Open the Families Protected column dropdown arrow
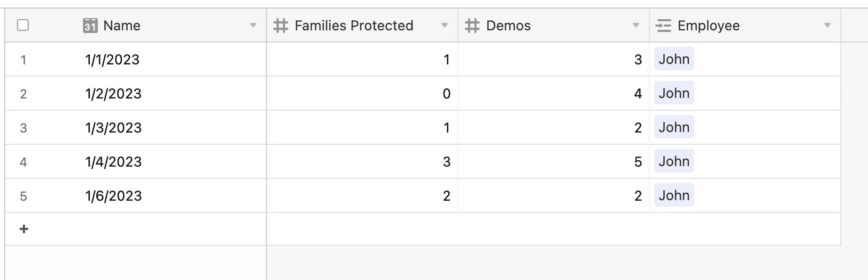 pos(445,26)
